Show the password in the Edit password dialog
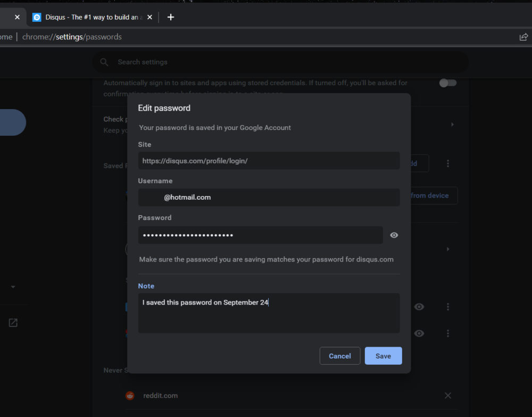 [x=394, y=235]
